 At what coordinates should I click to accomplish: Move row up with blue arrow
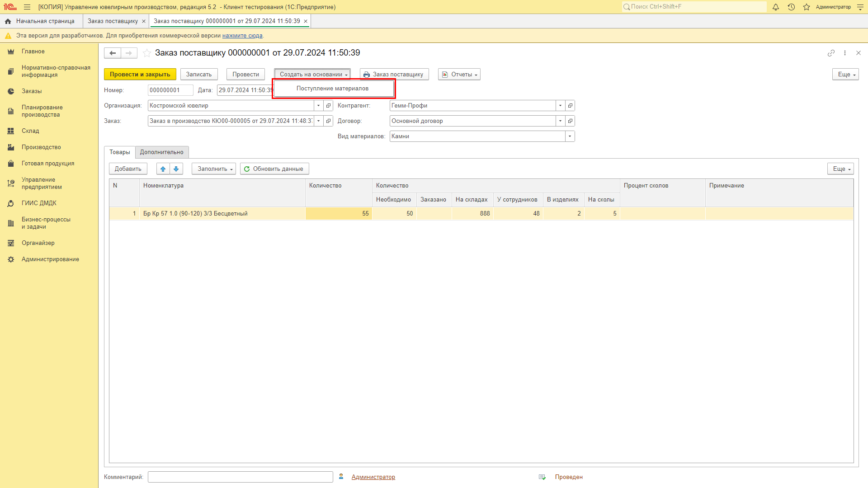point(163,169)
